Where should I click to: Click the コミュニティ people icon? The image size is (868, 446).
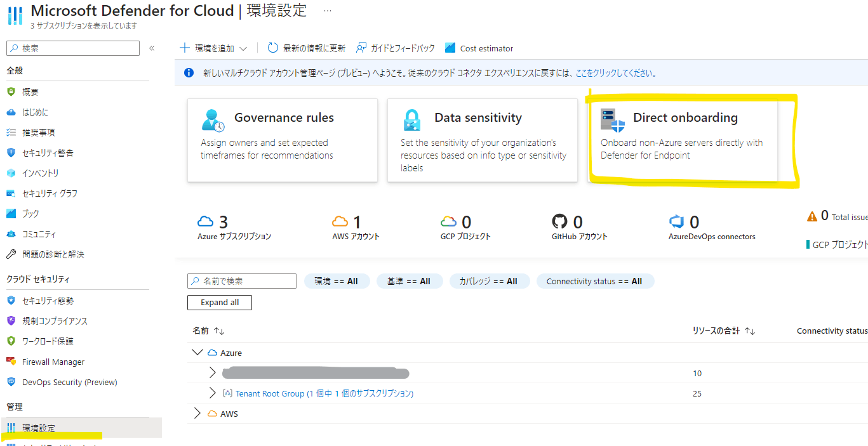11,234
